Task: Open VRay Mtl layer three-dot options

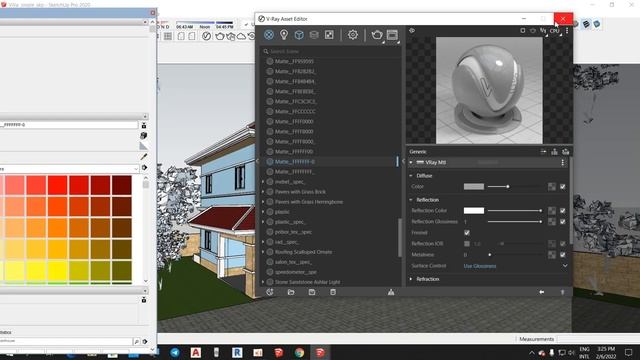Action: point(562,162)
